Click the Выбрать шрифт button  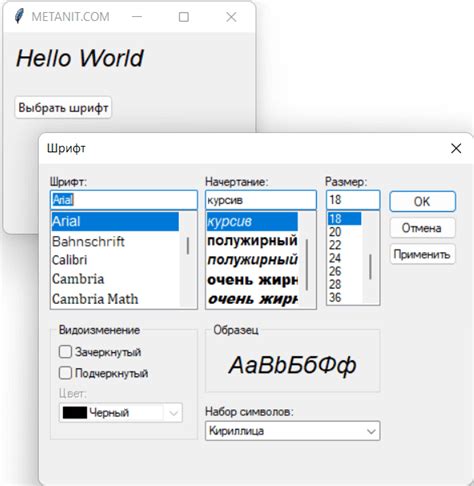(x=63, y=107)
